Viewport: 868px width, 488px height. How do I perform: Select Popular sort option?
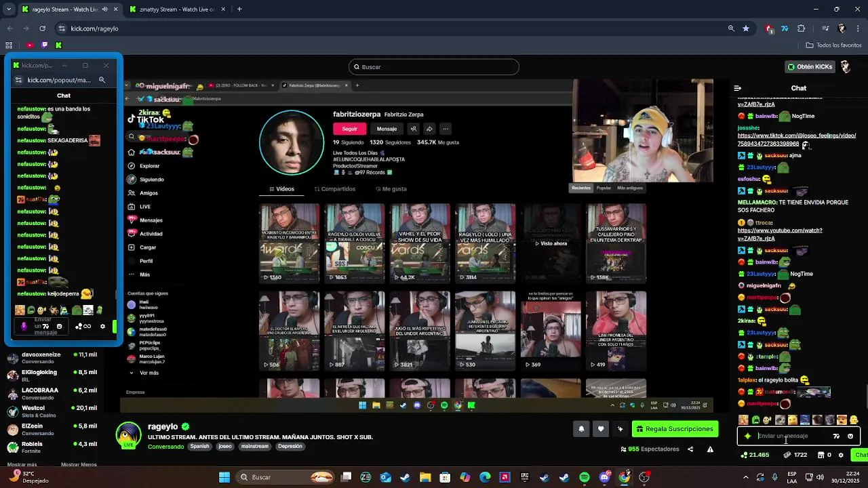point(604,188)
